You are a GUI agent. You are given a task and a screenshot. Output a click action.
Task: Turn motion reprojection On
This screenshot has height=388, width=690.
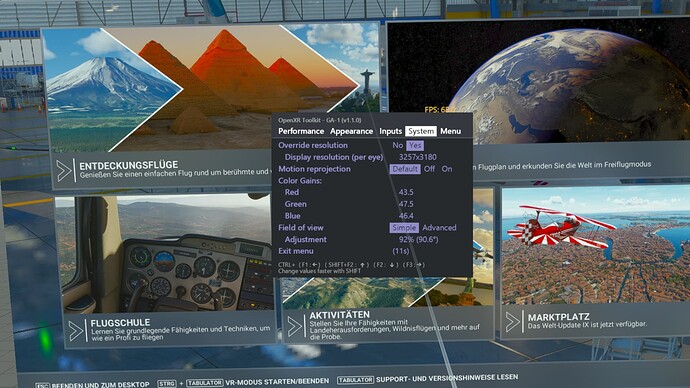(447, 169)
